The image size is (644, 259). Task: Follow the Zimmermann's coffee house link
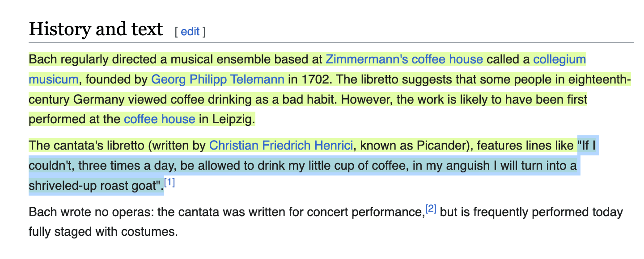click(x=404, y=59)
